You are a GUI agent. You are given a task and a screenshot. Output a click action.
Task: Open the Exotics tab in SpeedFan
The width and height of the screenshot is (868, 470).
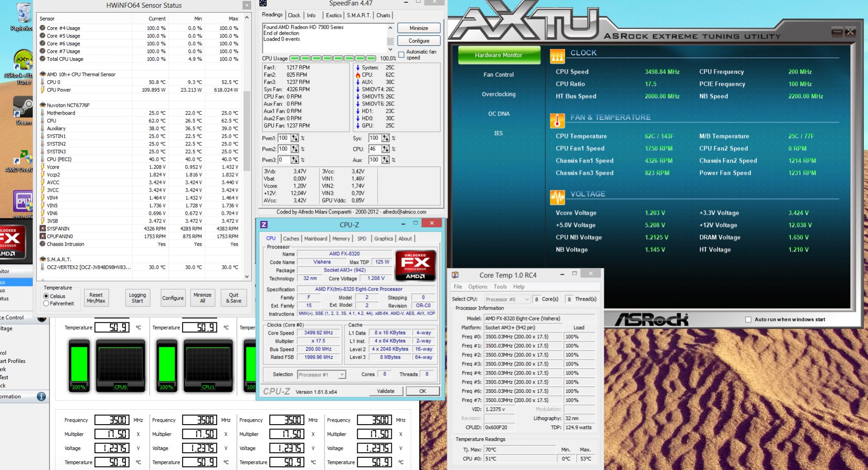(334, 15)
